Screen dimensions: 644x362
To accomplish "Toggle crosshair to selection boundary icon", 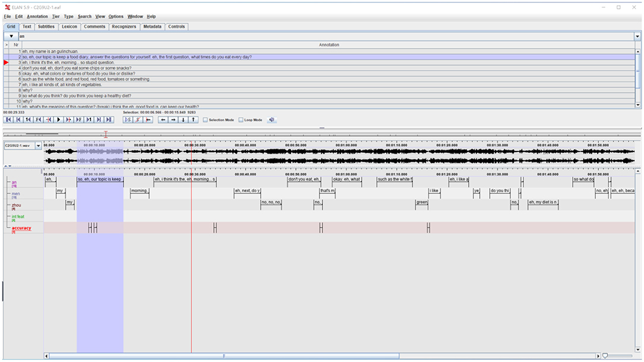I will pos(149,119).
